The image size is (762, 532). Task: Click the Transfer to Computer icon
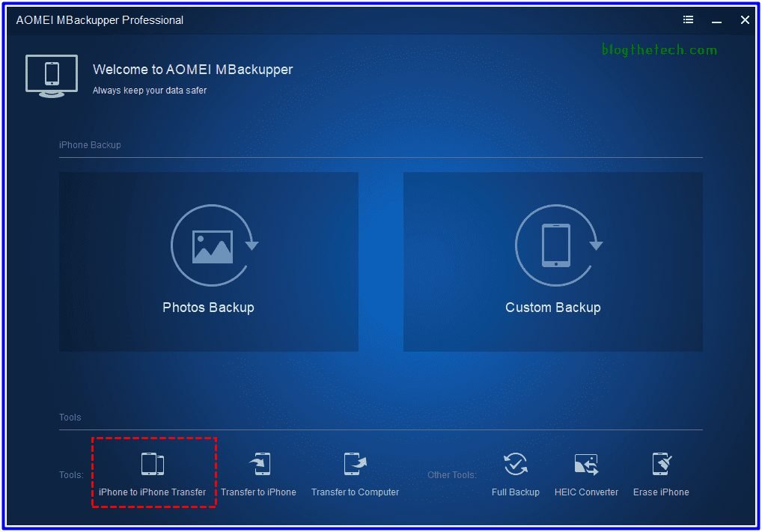tap(355, 465)
